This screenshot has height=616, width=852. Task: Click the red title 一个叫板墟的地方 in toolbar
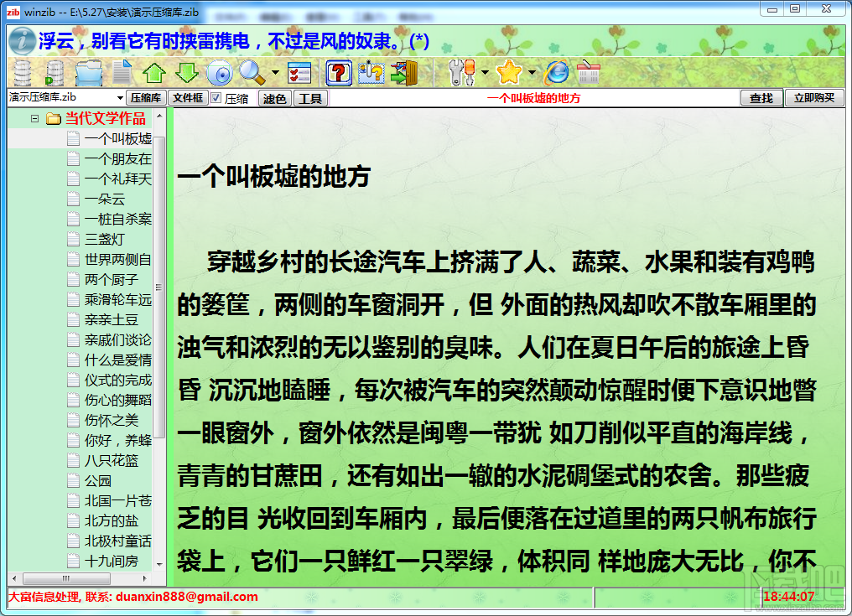click(x=533, y=98)
